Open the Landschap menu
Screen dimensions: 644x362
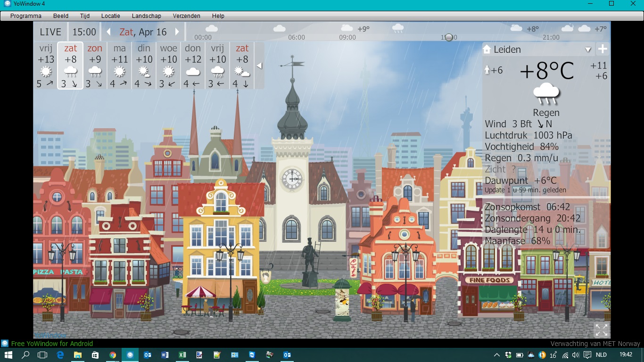(x=146, y=16)
